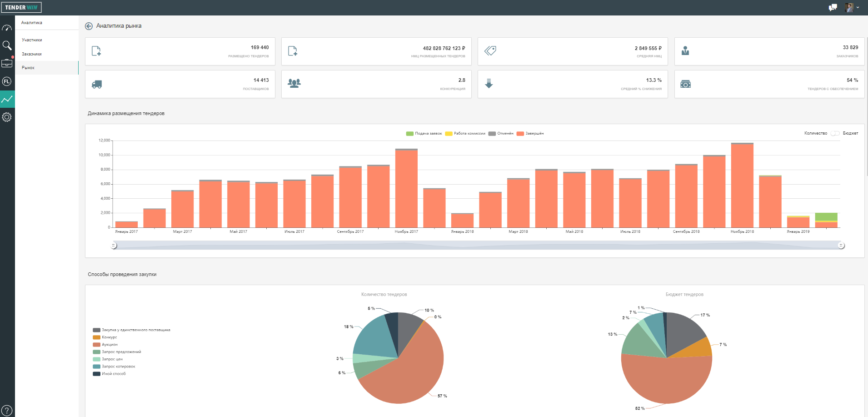The width and height of the screenshot is (868, 417).
Task: Open the Заказчики menu item
Action: [x=32, y=54]
